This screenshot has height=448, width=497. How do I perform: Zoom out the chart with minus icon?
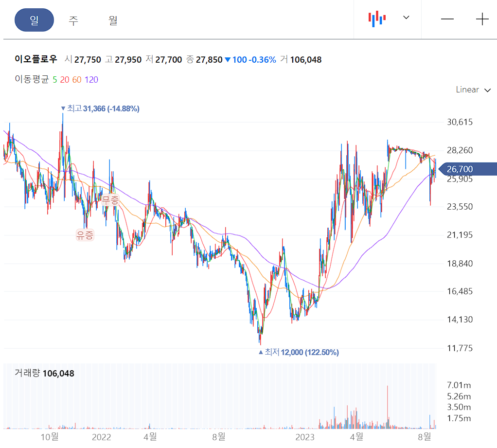(447, 19)
